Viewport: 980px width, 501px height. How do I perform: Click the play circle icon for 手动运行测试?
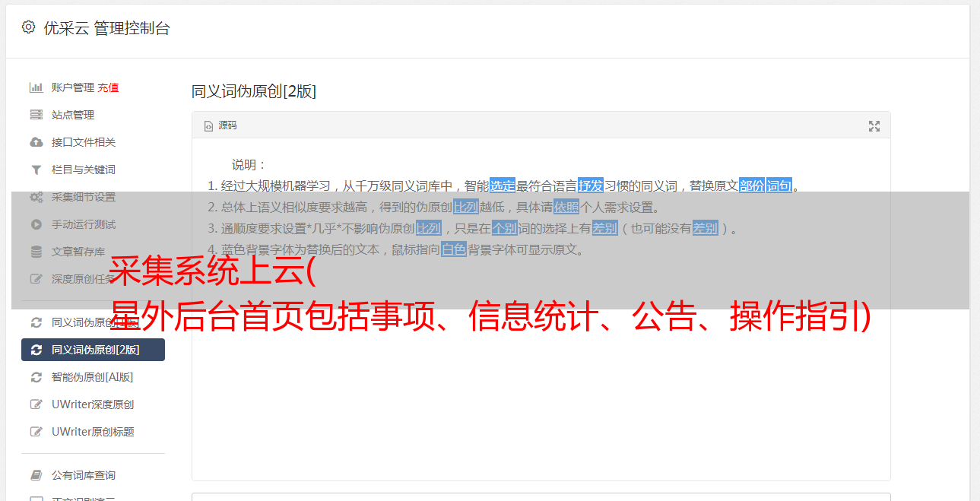click(x=36, y=224)
